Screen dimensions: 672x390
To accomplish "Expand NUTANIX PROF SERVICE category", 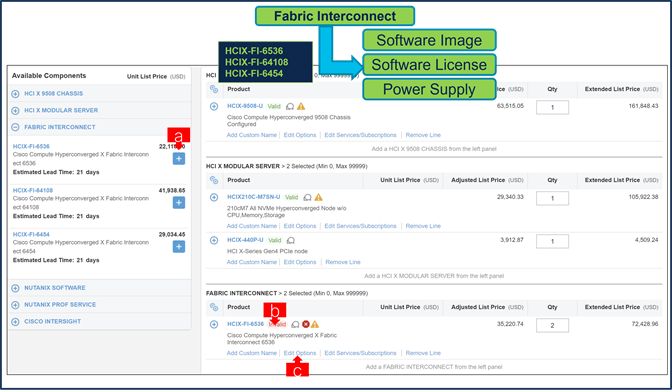I will [15, 305].
